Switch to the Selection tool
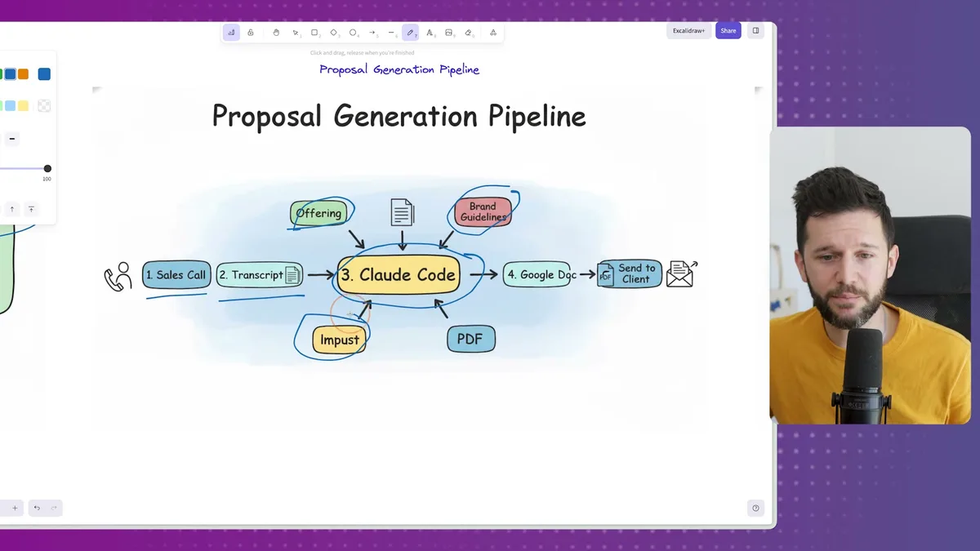The height and width of the screenshot is (551, 980). pos(295,33)
